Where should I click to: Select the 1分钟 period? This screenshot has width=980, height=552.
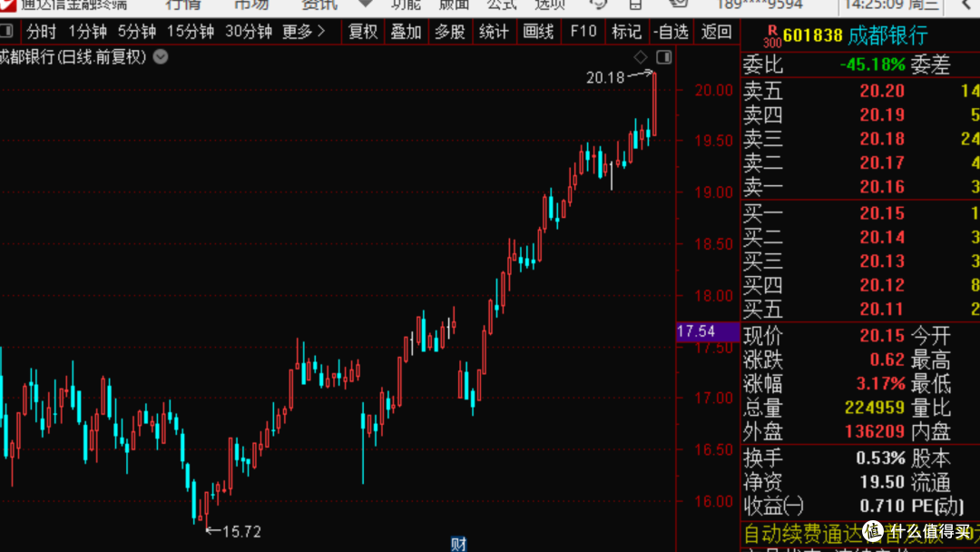[x=87, y=31]
